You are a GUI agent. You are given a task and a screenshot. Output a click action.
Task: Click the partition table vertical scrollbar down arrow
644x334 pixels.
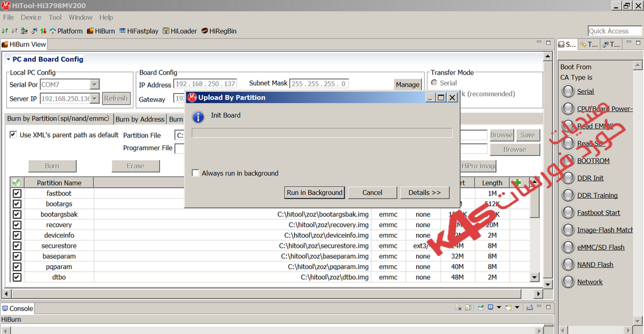534,277
